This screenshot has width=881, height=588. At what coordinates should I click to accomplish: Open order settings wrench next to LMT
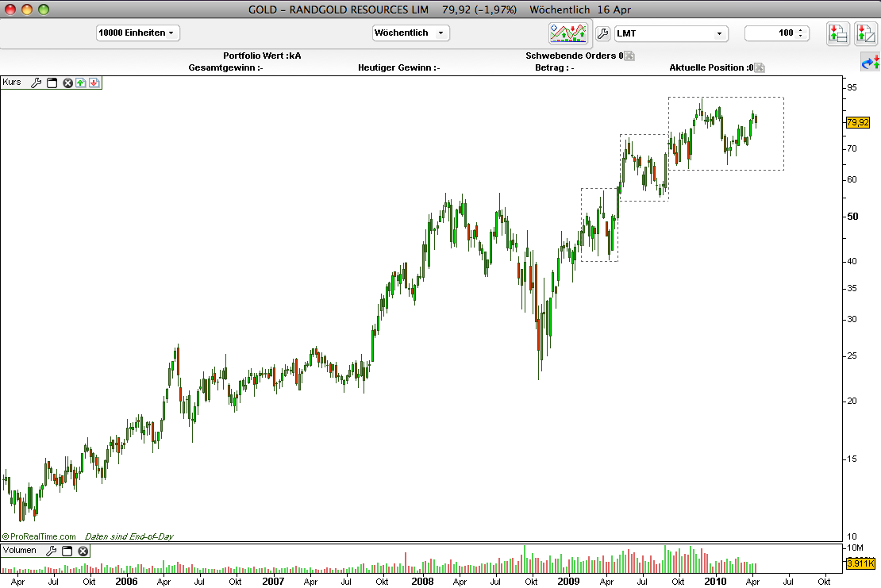coord(602,33)
